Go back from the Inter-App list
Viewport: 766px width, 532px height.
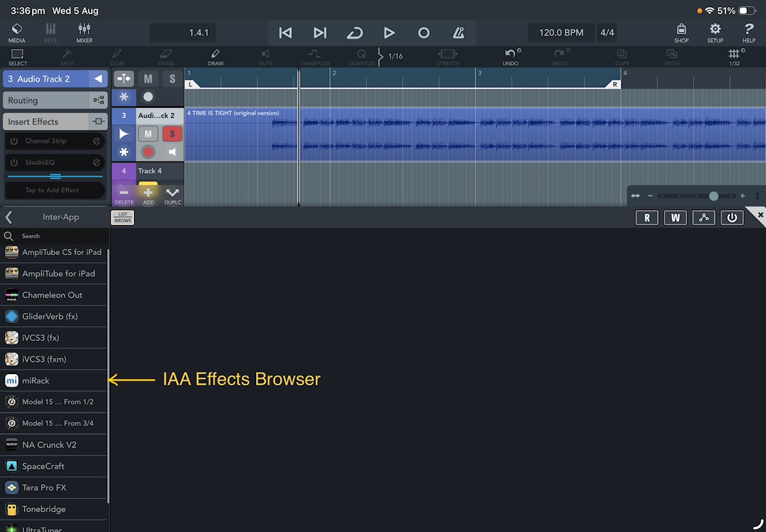click(x=9, y=217)
